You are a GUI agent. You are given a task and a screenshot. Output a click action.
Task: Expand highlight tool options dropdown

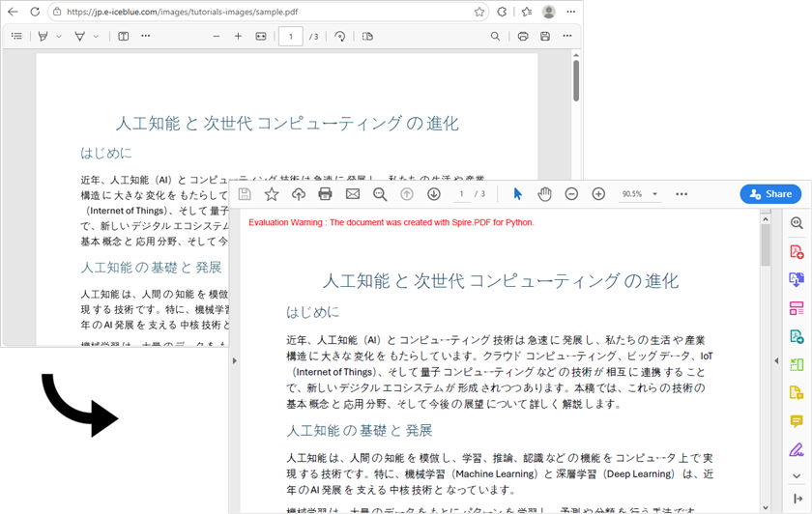(59, 37)
